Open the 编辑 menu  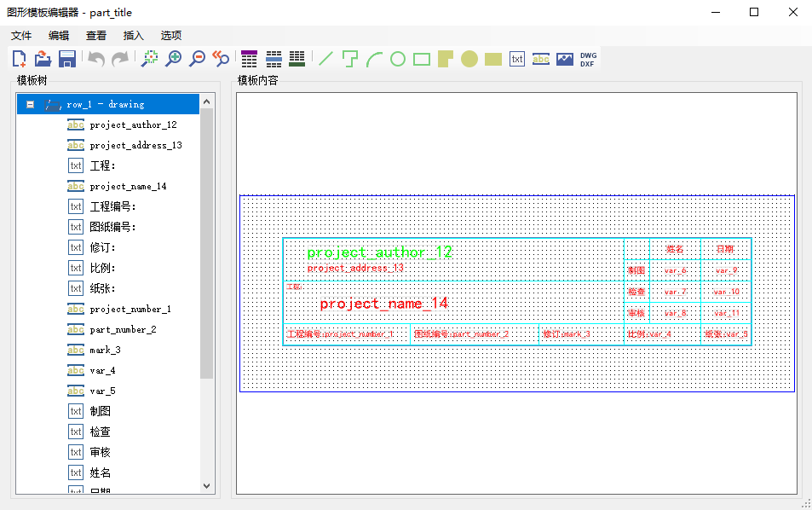click(x=59, y=35)
